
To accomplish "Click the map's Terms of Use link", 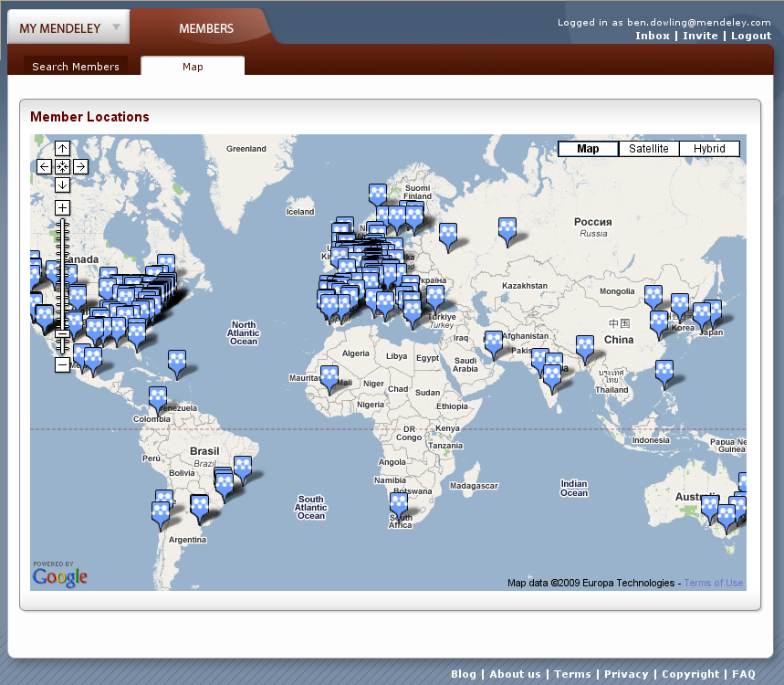I will [714, 583].
